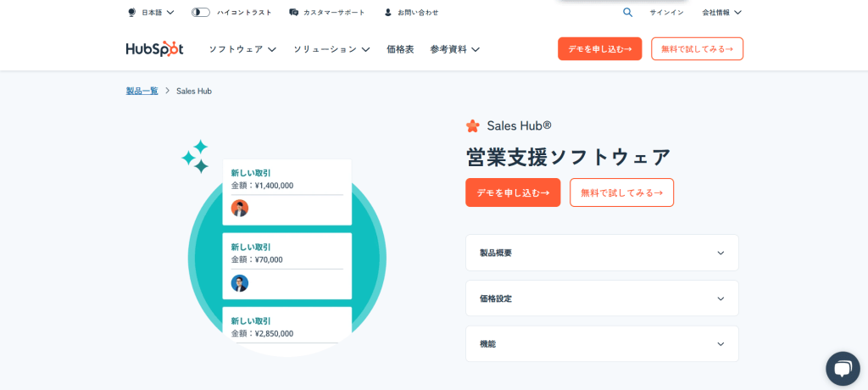Open the ソフトウェア menu
868x390 pixels.
[242, 49]
